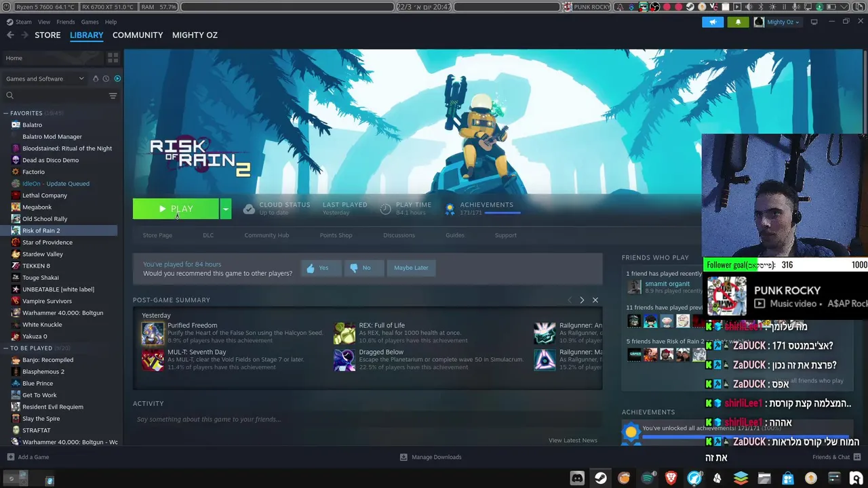Select Stardew Valley in the library list
868x488 pixels.
(42, 254)
